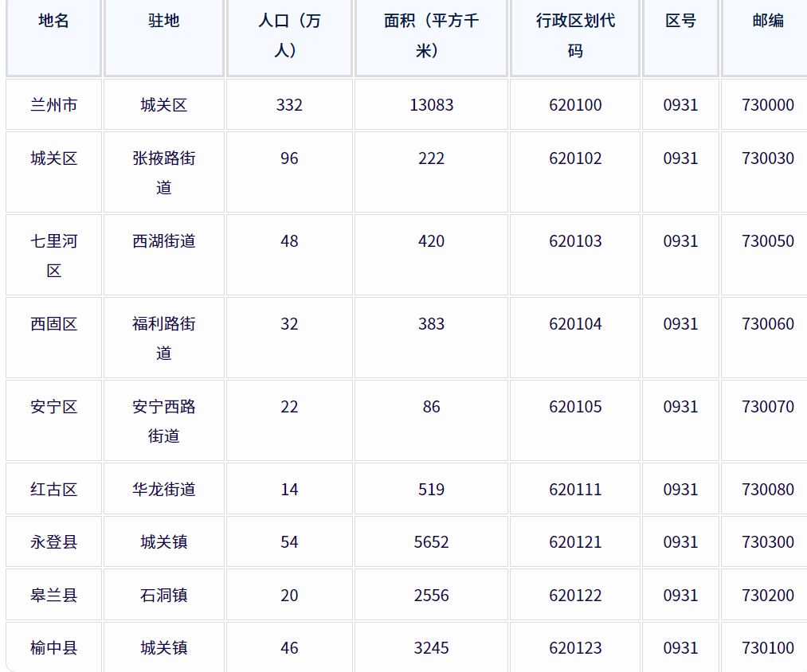Image resolution: width=807 pixels, height=672 pixels.
Task: Click population value 48
Action: coord(289,240)
